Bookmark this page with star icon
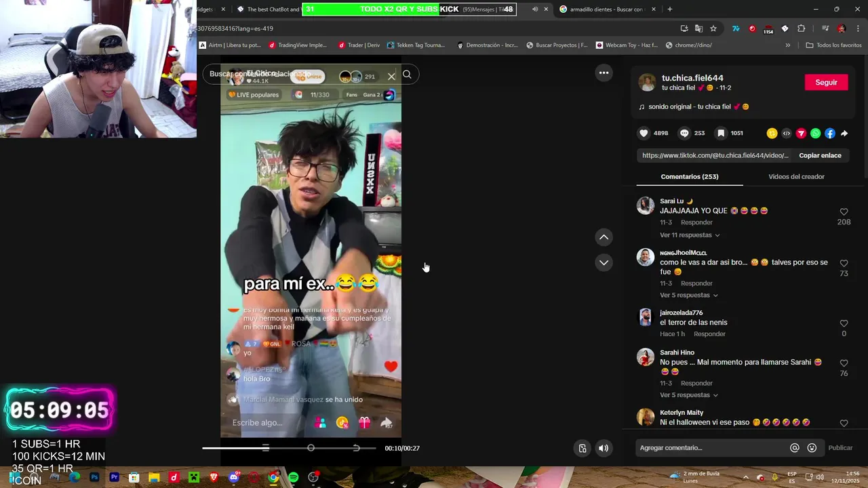Image resolution: width=868 pixels, height=488 pixels. click(x=713, y=28)
